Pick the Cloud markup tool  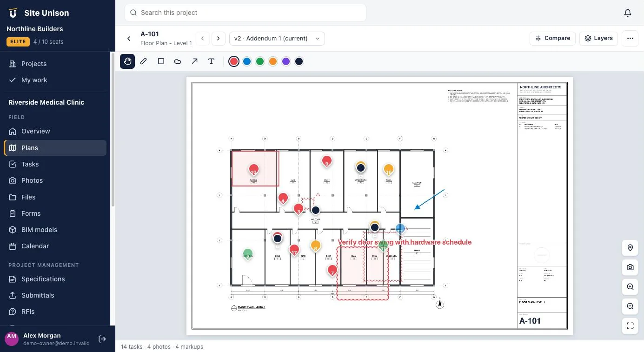(178, 61)
